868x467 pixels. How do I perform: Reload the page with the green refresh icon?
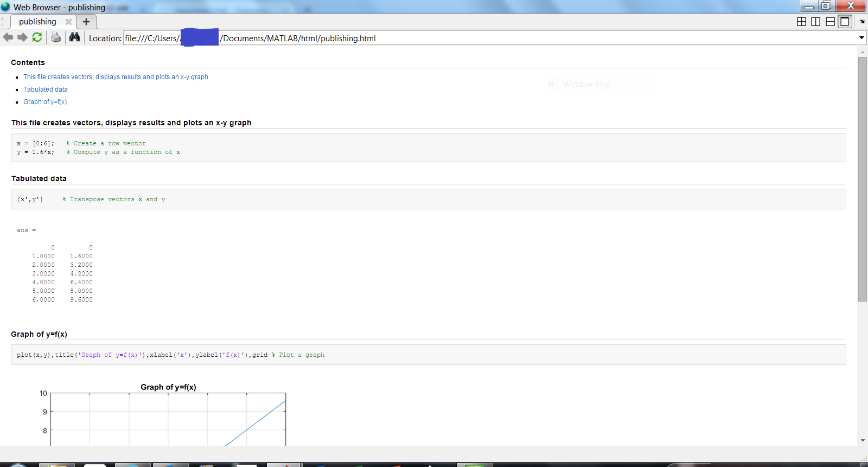tap(37, 37)
